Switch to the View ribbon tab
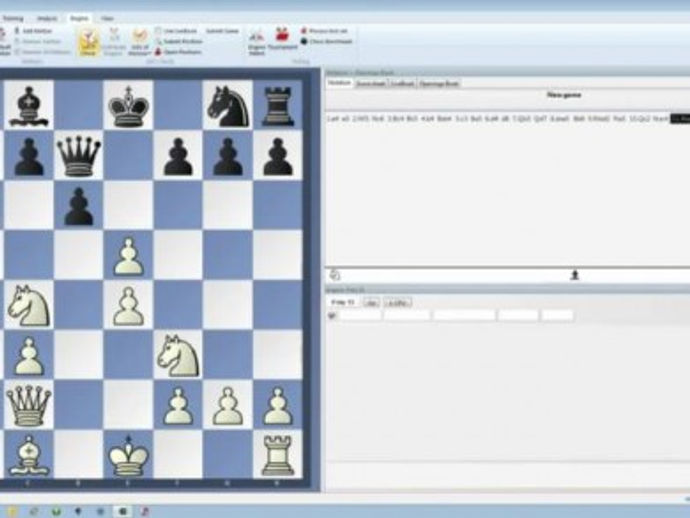Screen dimensions: 690x518 (x=107, y=18)
